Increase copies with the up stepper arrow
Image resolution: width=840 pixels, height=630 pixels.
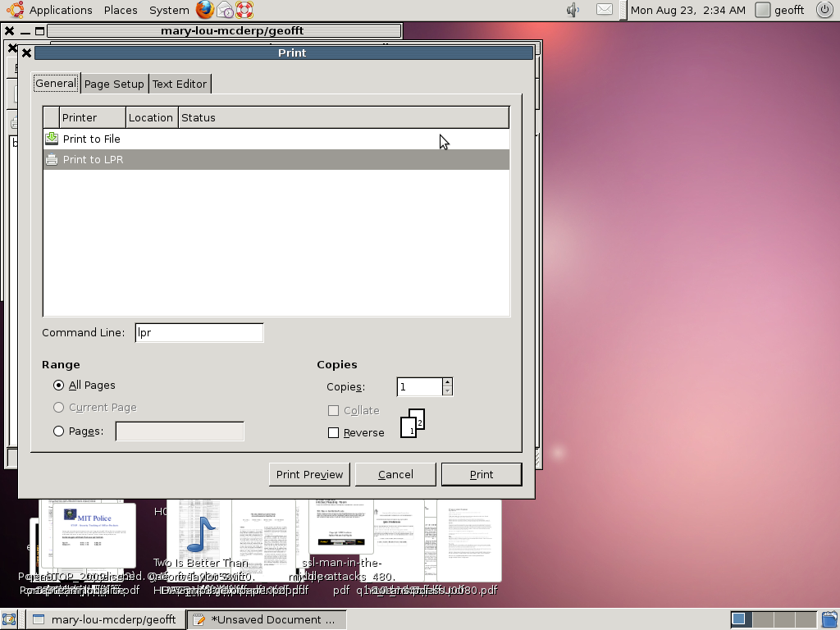(x=447, y=381)
